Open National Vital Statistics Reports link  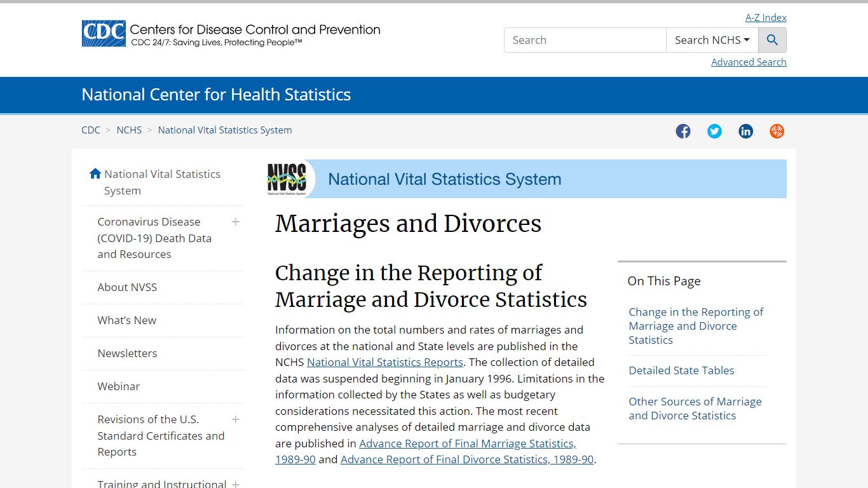click(385, 362)
